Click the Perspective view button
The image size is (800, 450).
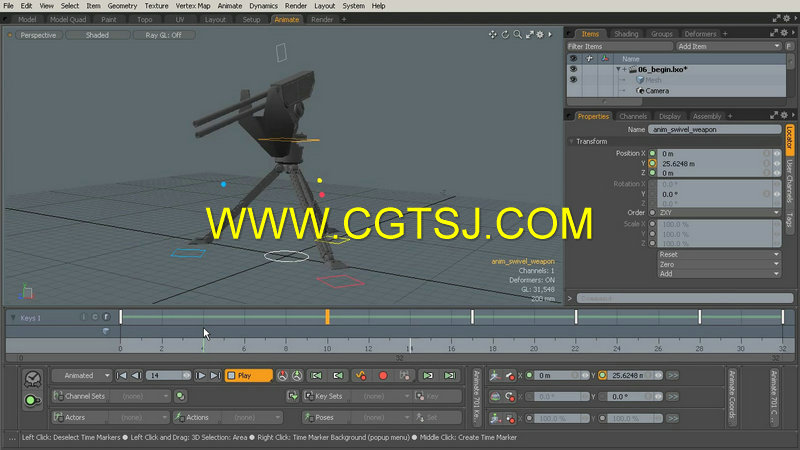point(38,35)
